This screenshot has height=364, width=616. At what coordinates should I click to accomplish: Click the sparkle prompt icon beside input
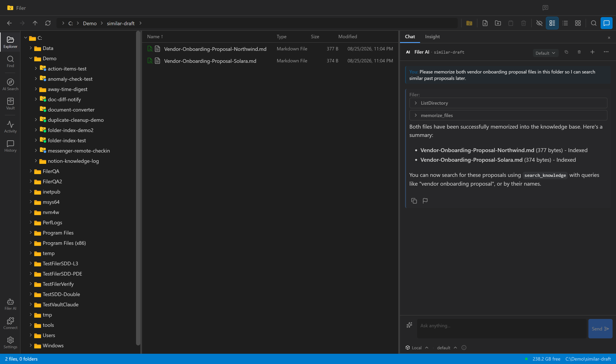coord(409,325)
